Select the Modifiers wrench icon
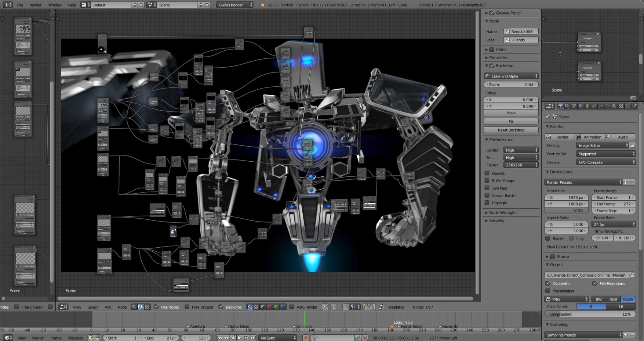Viewport: 644px width, 341px height. coord(601,106)
